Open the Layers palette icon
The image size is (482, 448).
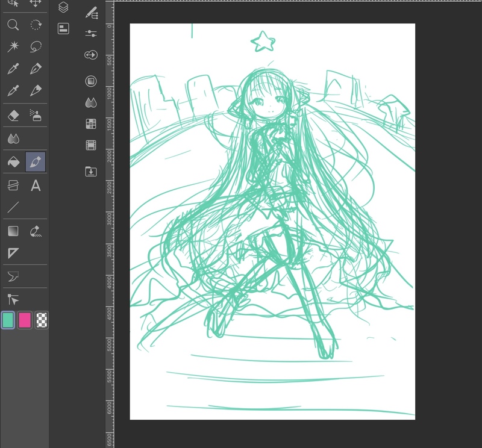[63, 7]
